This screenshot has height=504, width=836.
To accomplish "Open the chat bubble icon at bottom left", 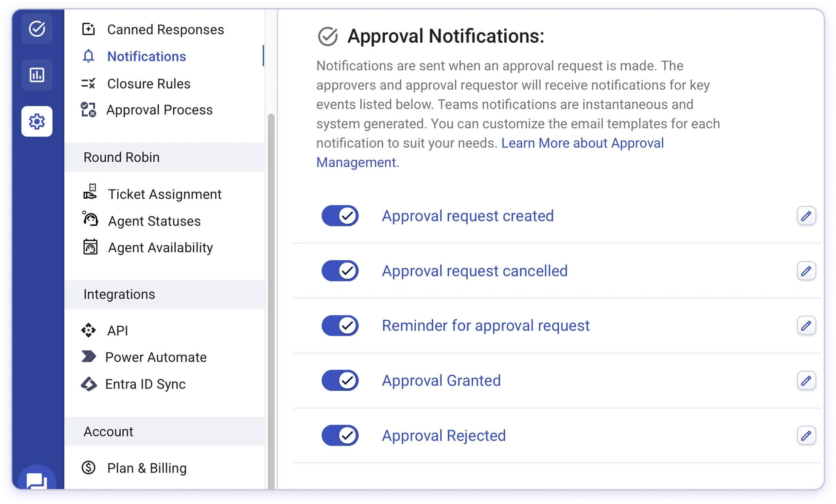I will [x=37, y=480].
